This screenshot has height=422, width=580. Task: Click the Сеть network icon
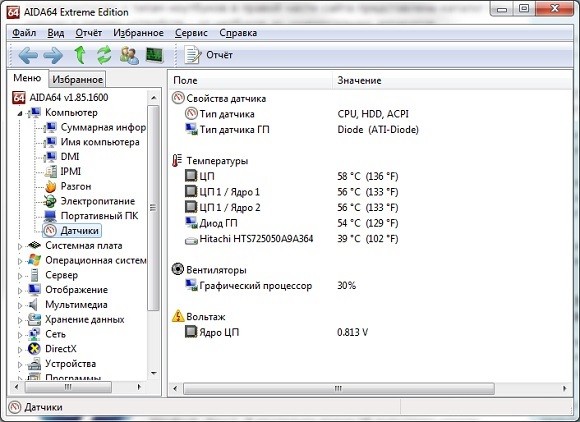pyautogui.click(x=34, y=334)
